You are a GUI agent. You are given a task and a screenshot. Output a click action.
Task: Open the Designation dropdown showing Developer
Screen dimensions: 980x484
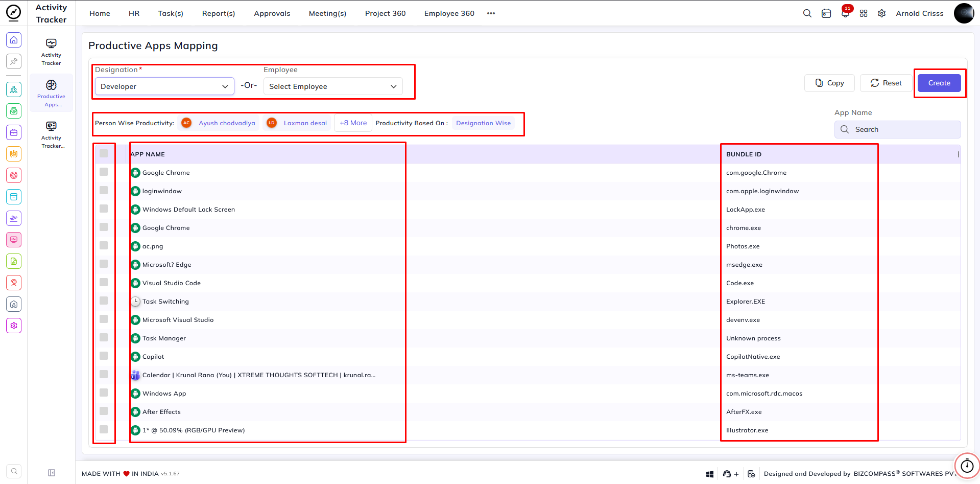coord(164,86)
